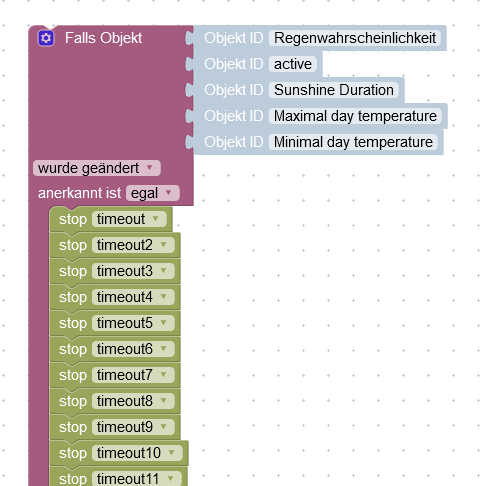Select the 'stop' label of the timeout7 block
This screenshot has height=486, width=480.
pyautogui.click(x=73, y=375)
